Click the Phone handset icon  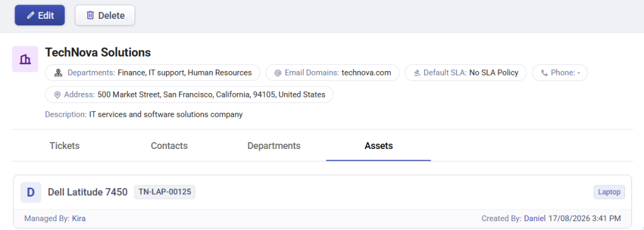point(544,73)
